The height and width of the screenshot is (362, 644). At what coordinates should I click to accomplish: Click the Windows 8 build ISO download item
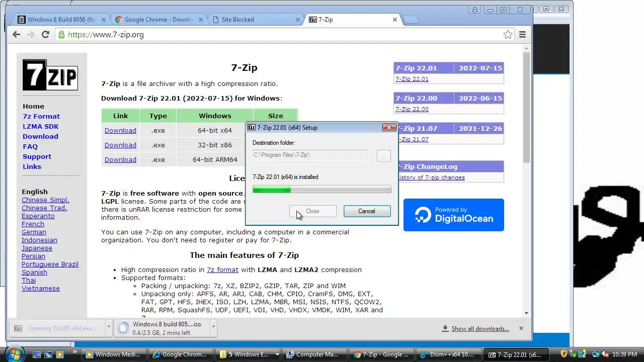click(162, 328)
